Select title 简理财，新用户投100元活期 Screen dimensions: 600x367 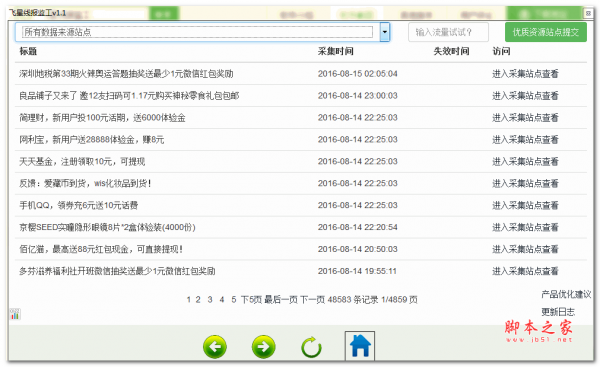click(102, 117)
